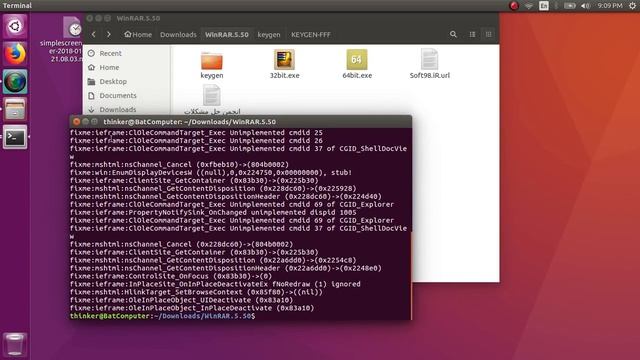Open Trash at bottom of dock

coord(15,344)
